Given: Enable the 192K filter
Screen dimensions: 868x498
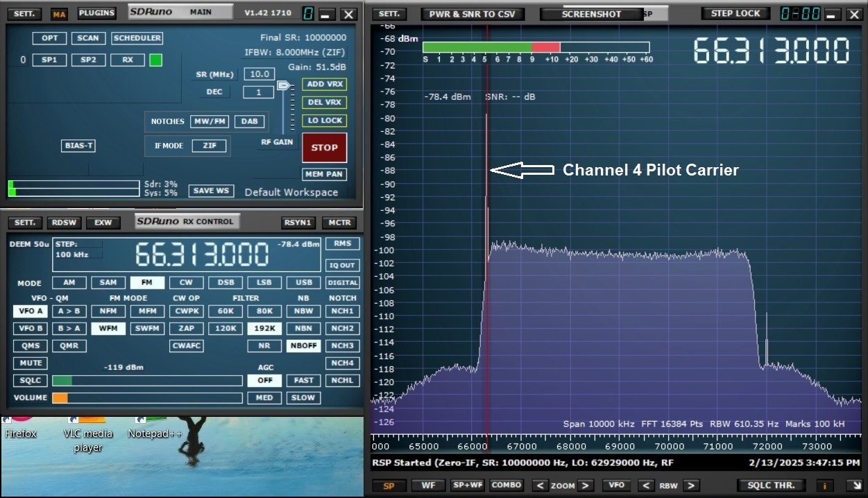Looking at the screenshot, I should coord(264,328).
